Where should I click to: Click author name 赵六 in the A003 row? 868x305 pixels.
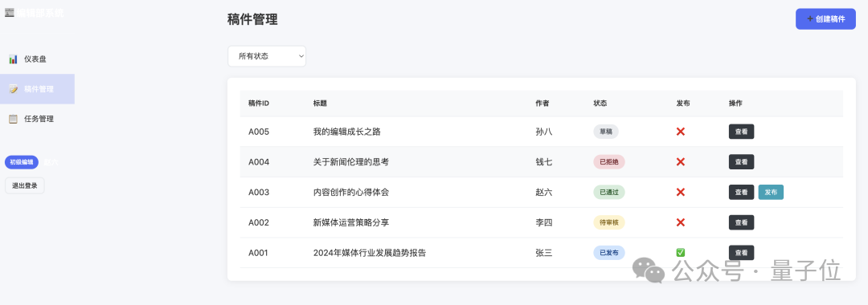543,193
